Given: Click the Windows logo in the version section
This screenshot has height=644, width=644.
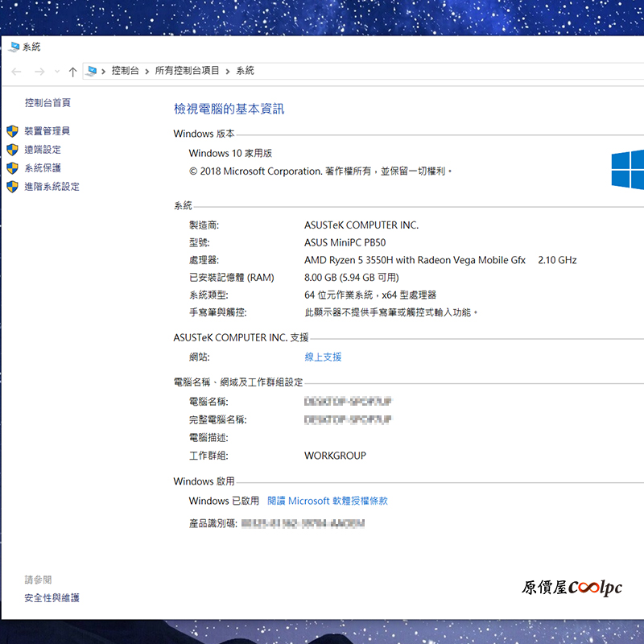Looking at the screenshot, I should (628, 169).
